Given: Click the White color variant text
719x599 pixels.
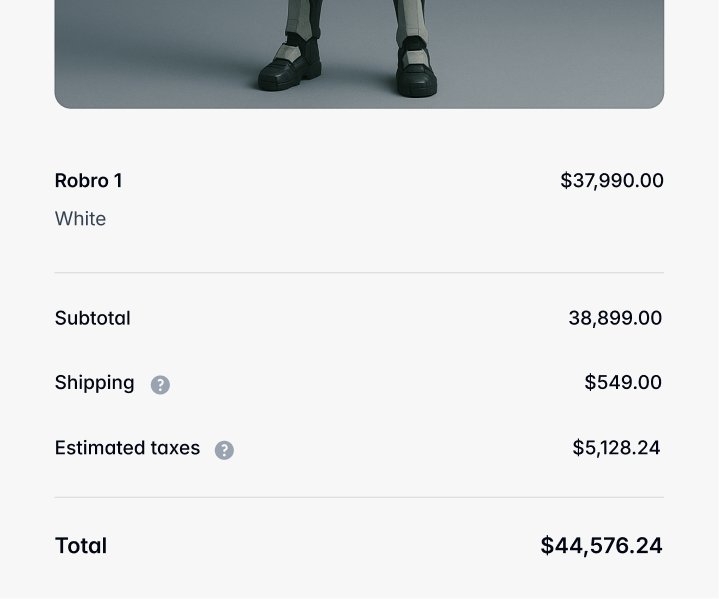Looking at the screenshot, I should point(80,219).
